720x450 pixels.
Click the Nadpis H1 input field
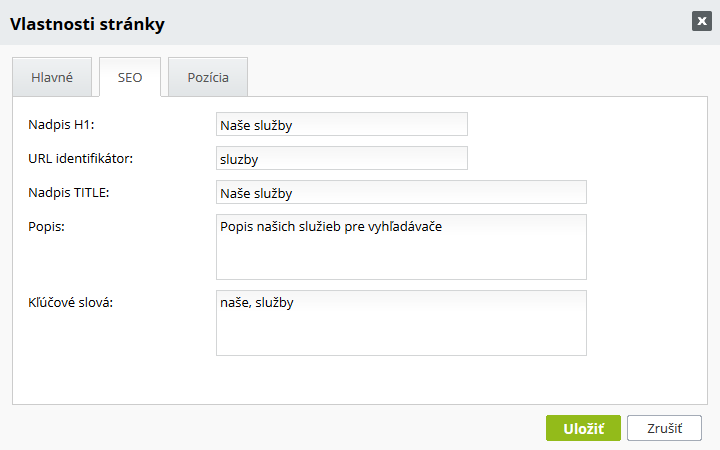[x=341, y=124]
